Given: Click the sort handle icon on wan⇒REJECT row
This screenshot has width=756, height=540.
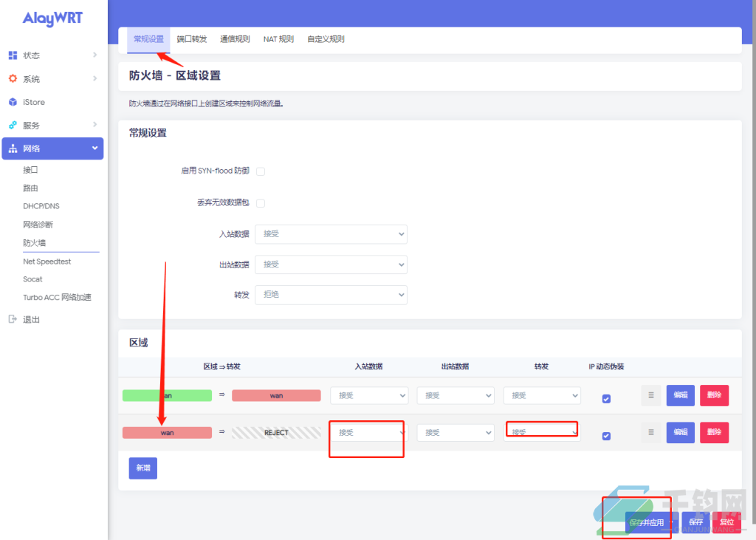Looking at the screenshot, I should 650,432.
